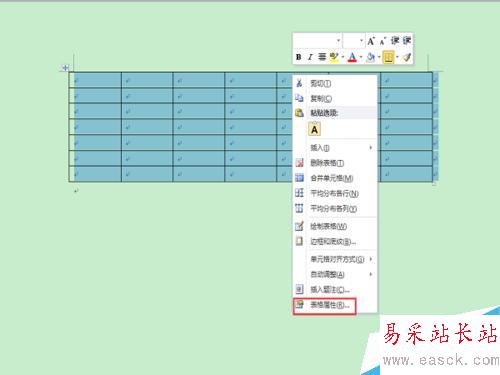
Task: Click Decrease Indent icon in mini toolbar
Action: [395, 41]
